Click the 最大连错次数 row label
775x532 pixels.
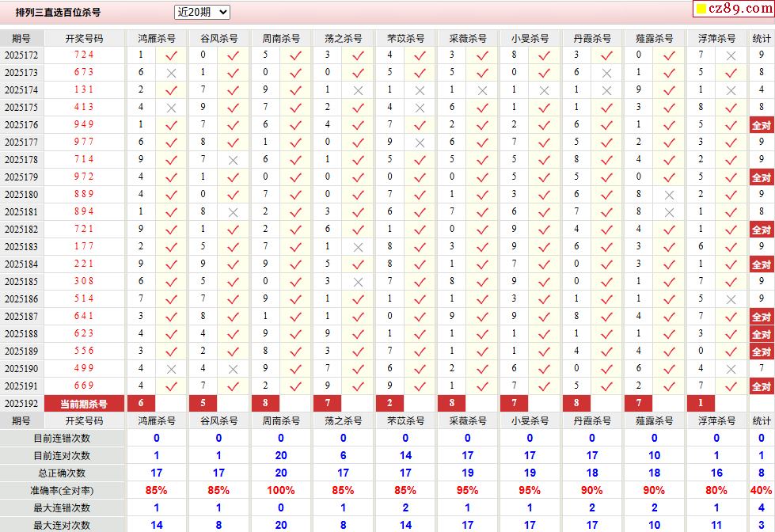[62, 508]
